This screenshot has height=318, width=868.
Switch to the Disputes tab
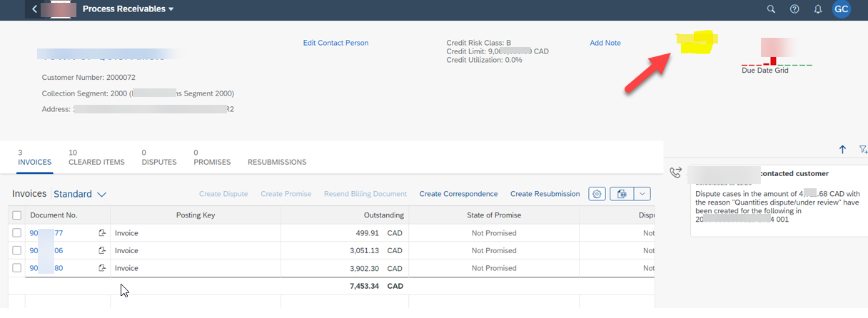click(x=159, y=158)
